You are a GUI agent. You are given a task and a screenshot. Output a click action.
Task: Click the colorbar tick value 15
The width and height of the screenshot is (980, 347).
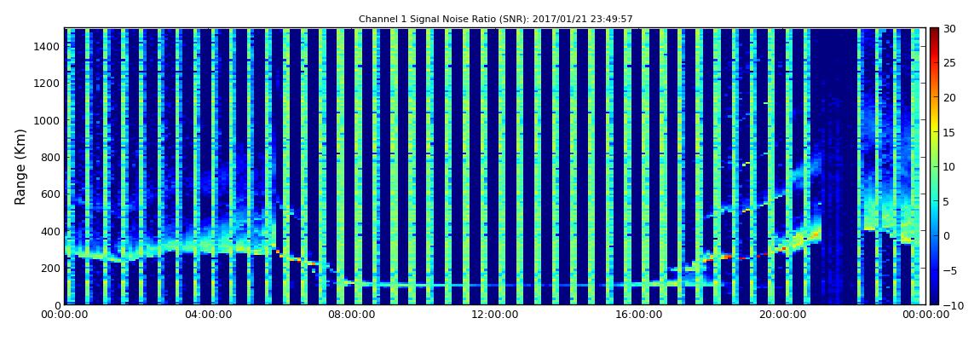[x=949, y=132]
